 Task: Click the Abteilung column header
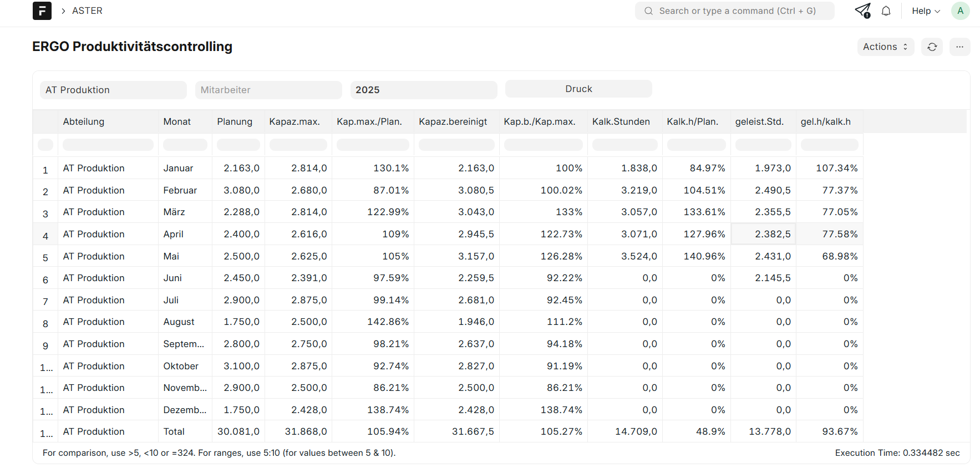click(84, 121)
